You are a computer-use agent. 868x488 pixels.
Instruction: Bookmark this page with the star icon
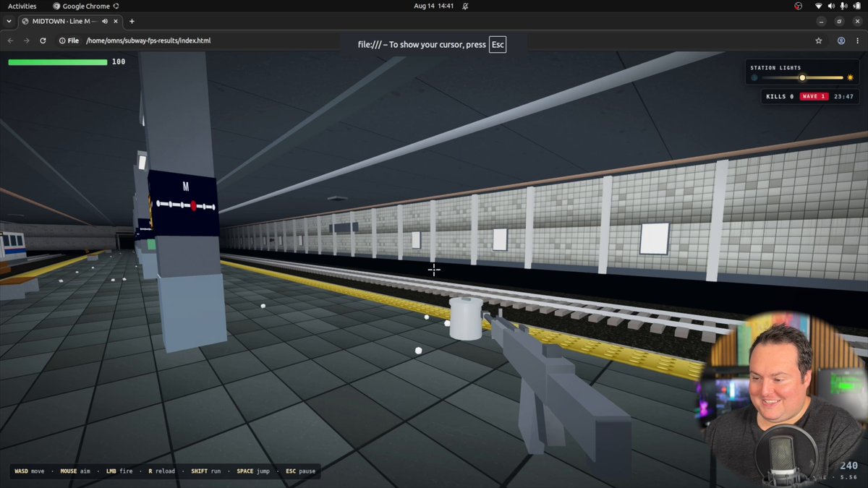[819, 41]
